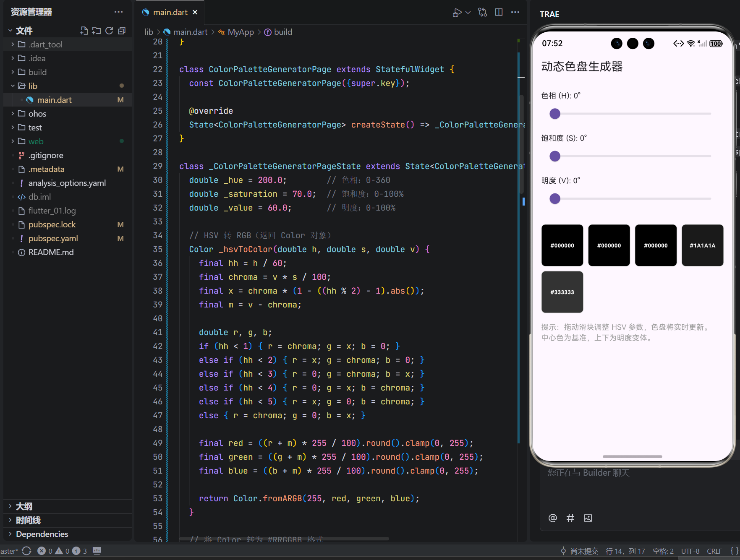Screen dimensions: 740x560
Task: Collapse the lib folder
Action: tap(67, 86)
